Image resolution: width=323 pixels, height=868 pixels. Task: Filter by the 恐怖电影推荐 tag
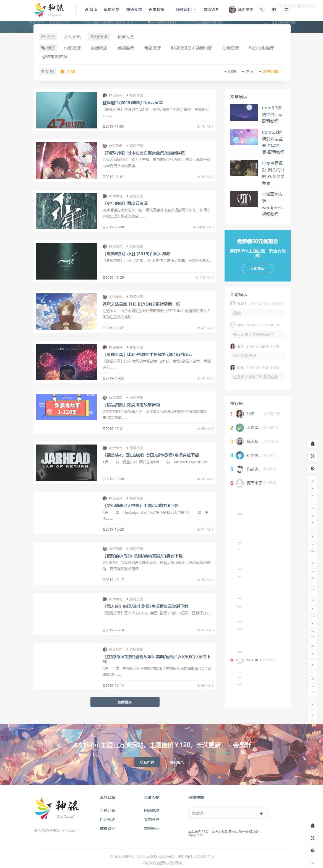(x=54, y=57)
